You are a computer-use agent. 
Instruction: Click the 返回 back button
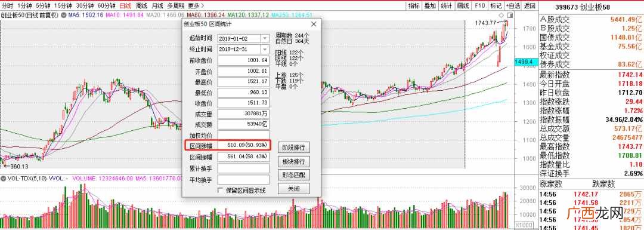[530, 6]
